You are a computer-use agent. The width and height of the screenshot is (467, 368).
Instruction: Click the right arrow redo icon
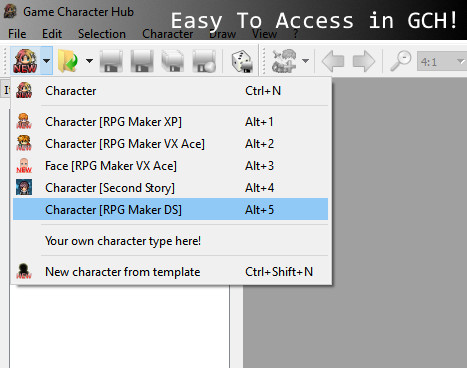(364, 61)
